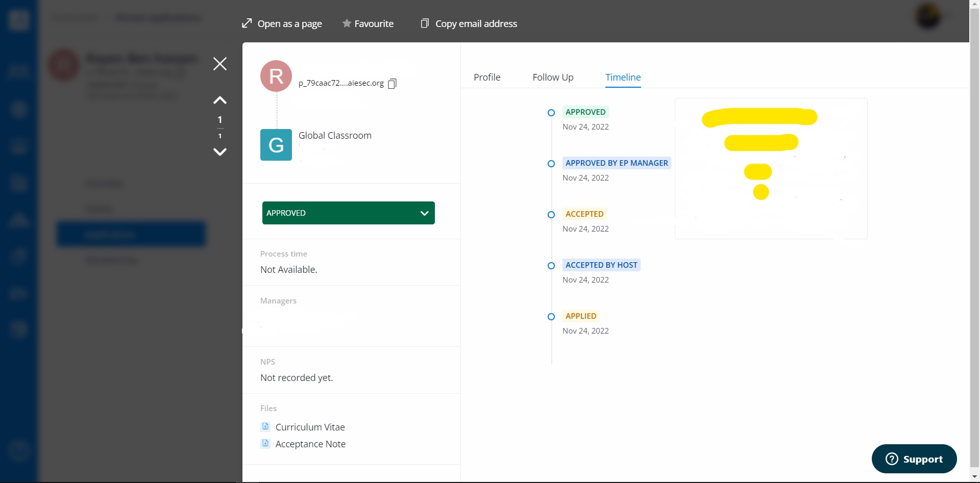
Task: Select the APPROVED BY EP MANAGER label
Action: (617, 163)
